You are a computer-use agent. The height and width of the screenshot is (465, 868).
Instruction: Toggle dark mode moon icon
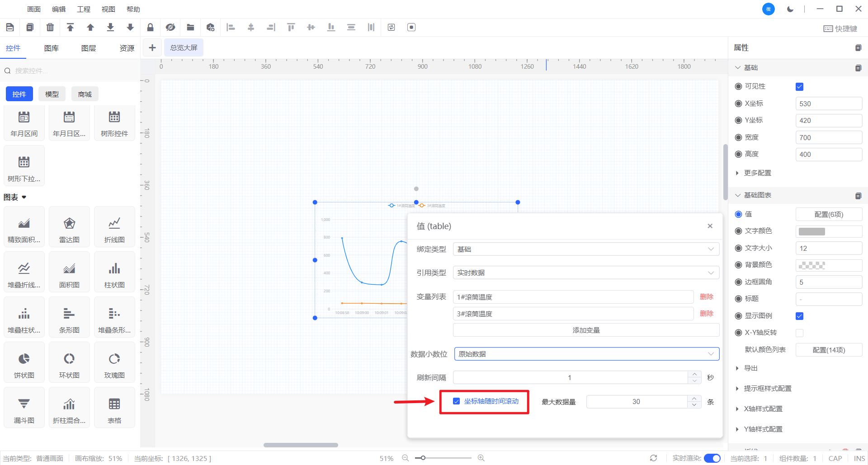tap(790, 9)
